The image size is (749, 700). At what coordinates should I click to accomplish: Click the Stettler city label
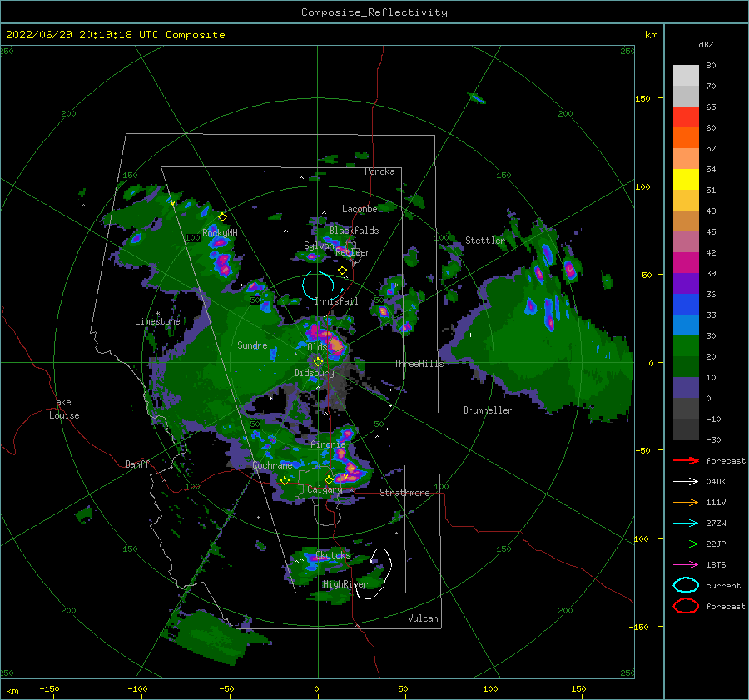pyautogui.click(x=485, y=241)
